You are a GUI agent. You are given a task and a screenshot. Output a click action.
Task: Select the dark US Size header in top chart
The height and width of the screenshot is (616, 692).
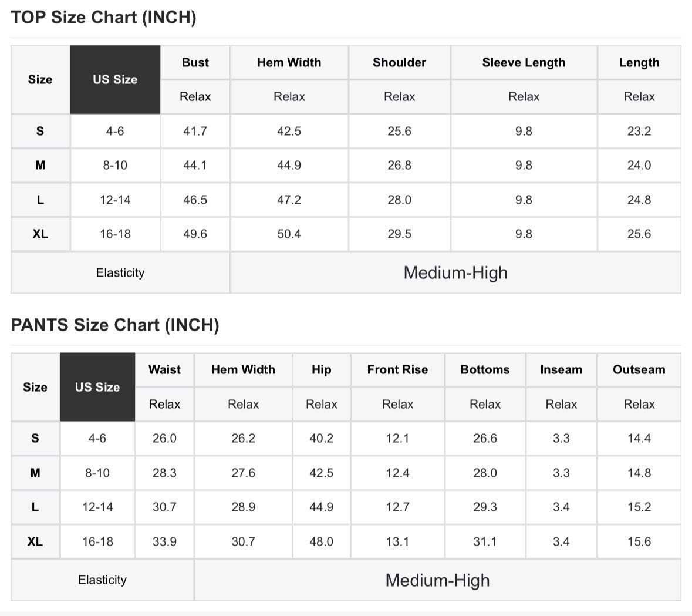tap(115, 79)
